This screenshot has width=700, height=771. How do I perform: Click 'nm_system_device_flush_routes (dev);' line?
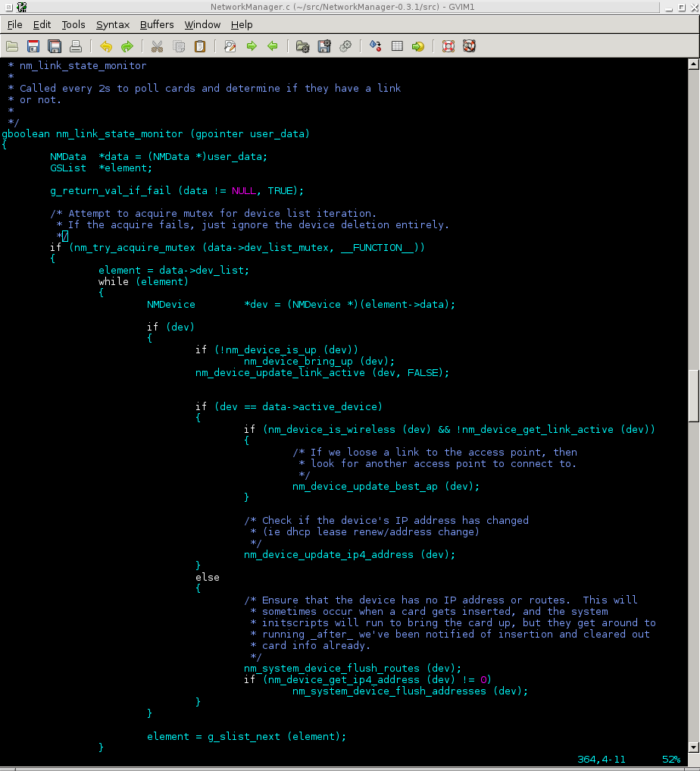pos(353,668)
